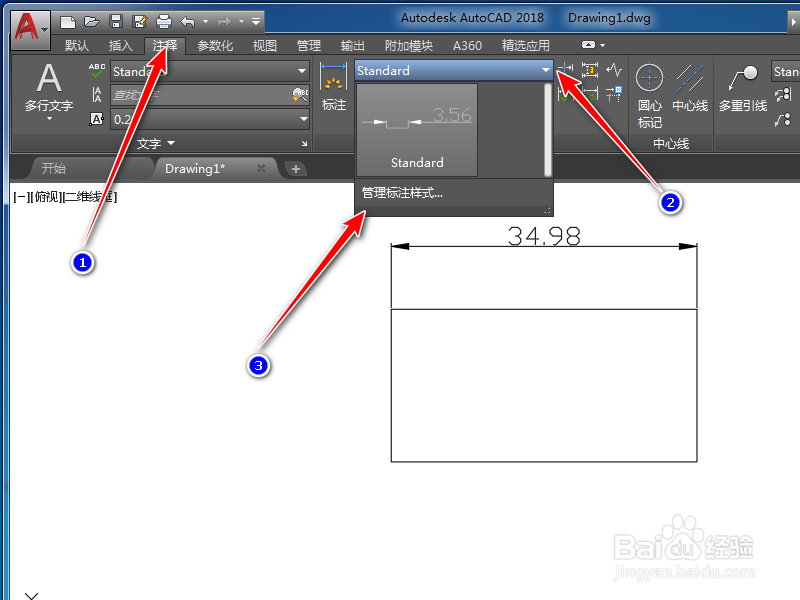
Task: Save the drawing with the floppy disk icon
Action: [116, 21]
